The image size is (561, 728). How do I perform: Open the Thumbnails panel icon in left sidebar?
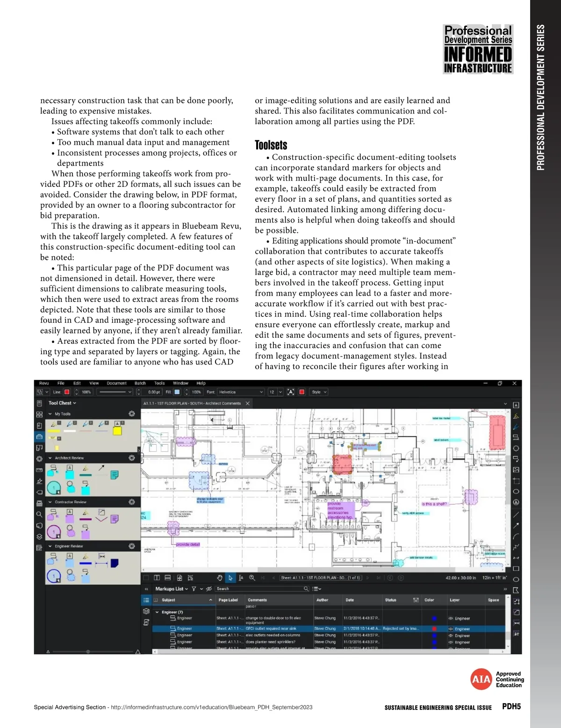pyautogui.click(x=39, y=414)
